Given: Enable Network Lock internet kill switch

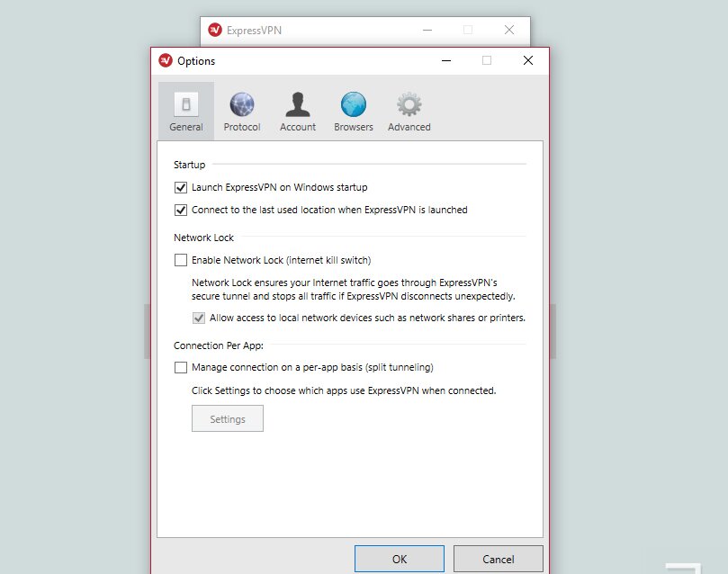Looking at the screenshot, I should tap(181, 261).
